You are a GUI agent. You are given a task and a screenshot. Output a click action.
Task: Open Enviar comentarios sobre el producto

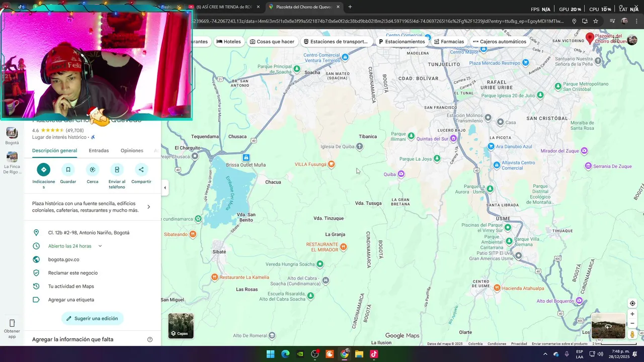(559, 344)
